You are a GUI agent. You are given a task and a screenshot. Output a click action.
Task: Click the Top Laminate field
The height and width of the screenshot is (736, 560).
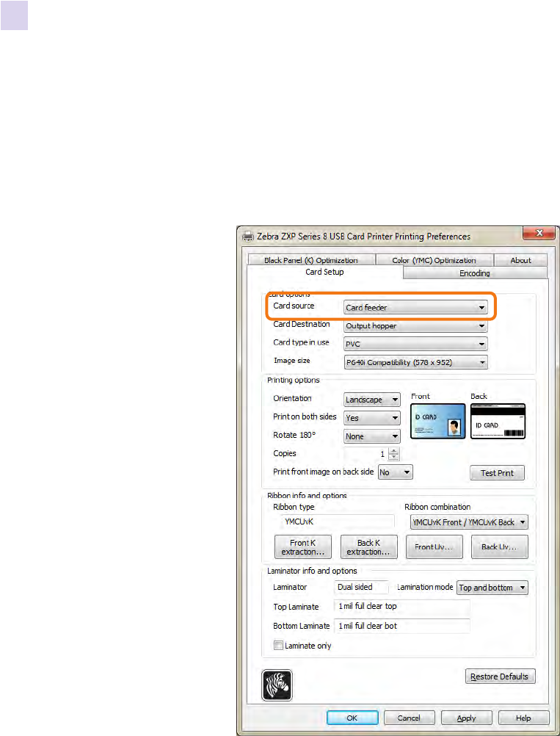(402, 607)
